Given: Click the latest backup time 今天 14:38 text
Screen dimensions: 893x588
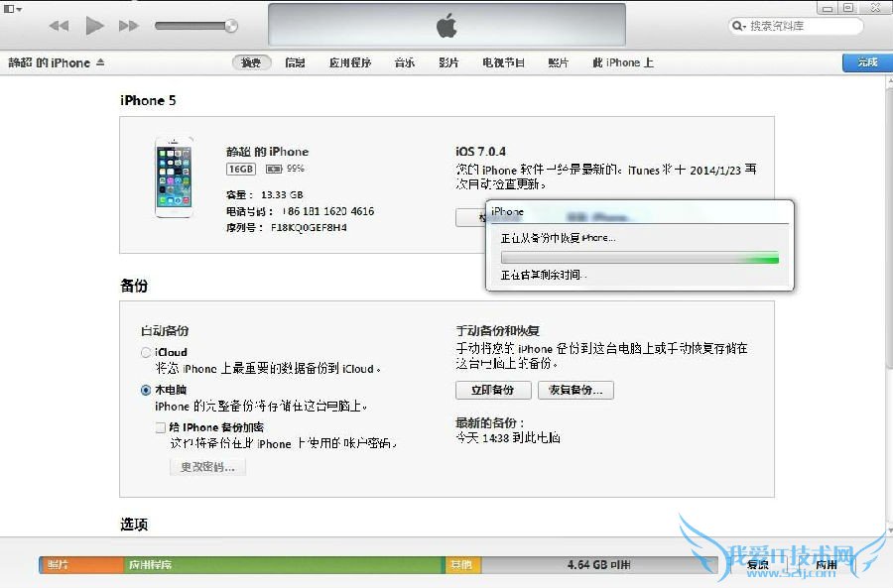Looking at the screenshot, I should click(508, 437).
